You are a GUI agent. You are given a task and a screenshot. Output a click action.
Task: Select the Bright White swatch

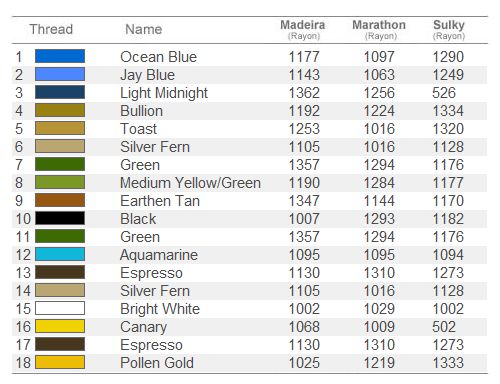[x=60, y=308]
